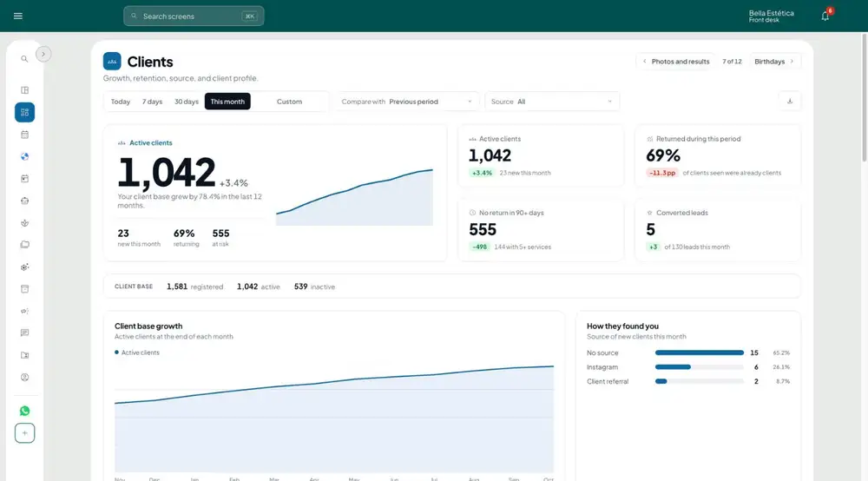Click the Search screens field

(194, 16)
